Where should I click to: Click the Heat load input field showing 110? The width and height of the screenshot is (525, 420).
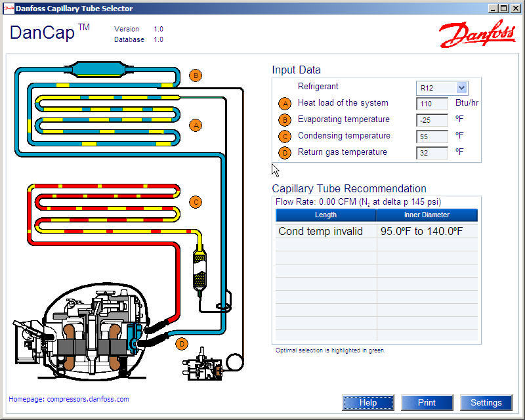pyautogui.click(x=432, y=104)
